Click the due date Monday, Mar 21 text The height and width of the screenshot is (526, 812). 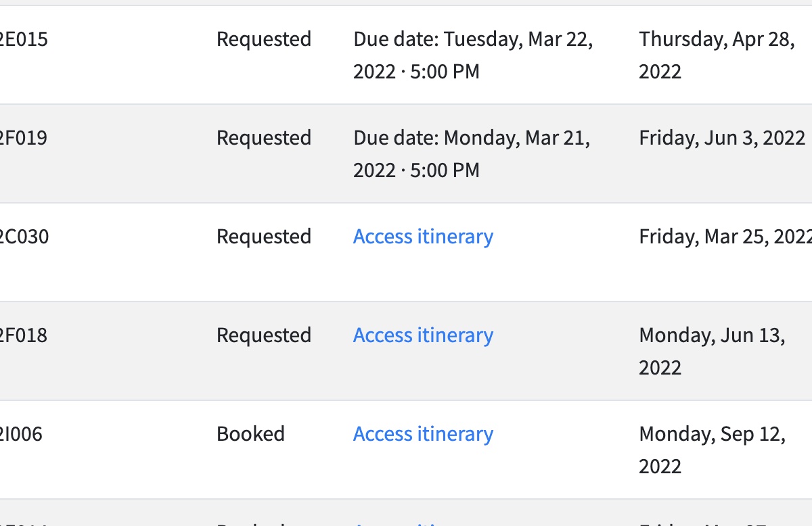(x=472, y=154)
